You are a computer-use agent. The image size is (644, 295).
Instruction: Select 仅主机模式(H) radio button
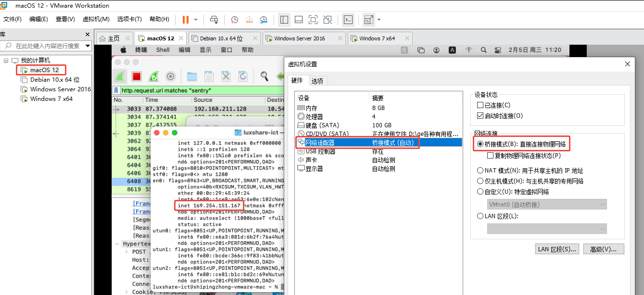click(480, 181)
